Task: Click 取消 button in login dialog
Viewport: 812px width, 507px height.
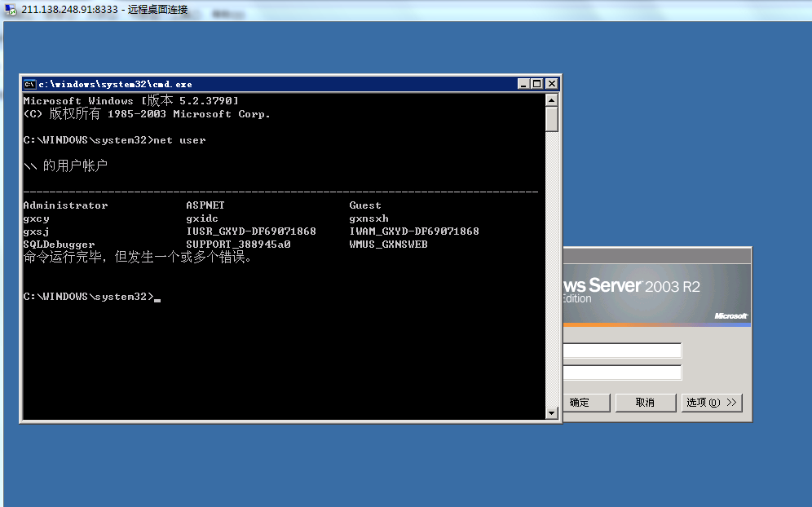Action: click(646, 403)
